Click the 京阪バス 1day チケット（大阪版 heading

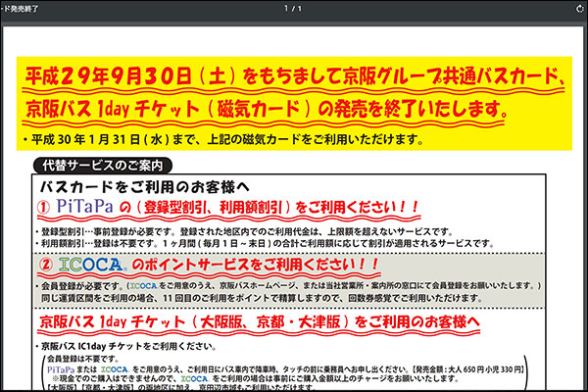point(260,321)
